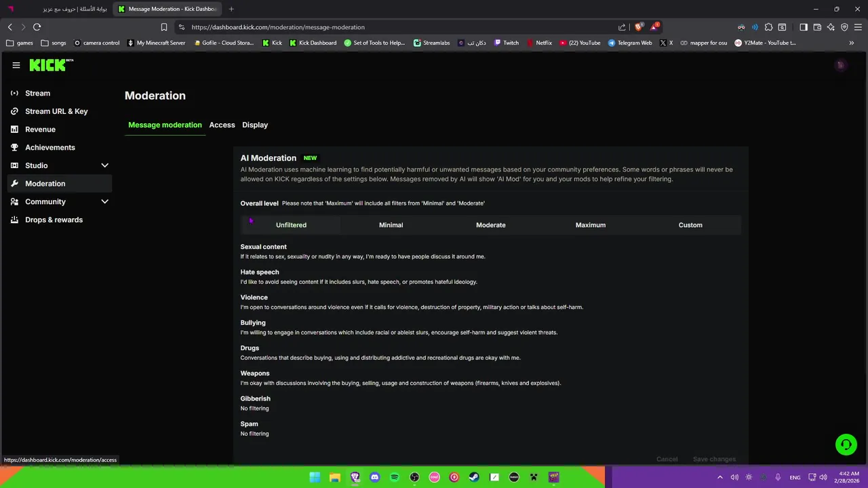Toggle the hamburger sidebar menu icon
Viewport: 868px width, 488px height.
pos(16,65)
